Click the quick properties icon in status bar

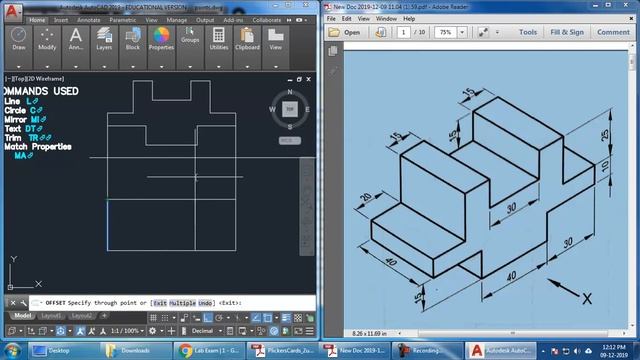(230, 331)
